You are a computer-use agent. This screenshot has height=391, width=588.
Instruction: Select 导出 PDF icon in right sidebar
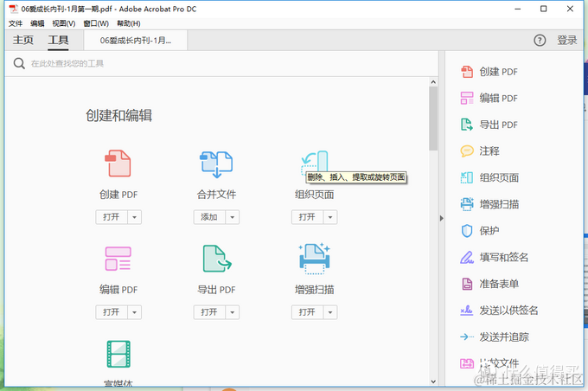[x=467, y=125]
